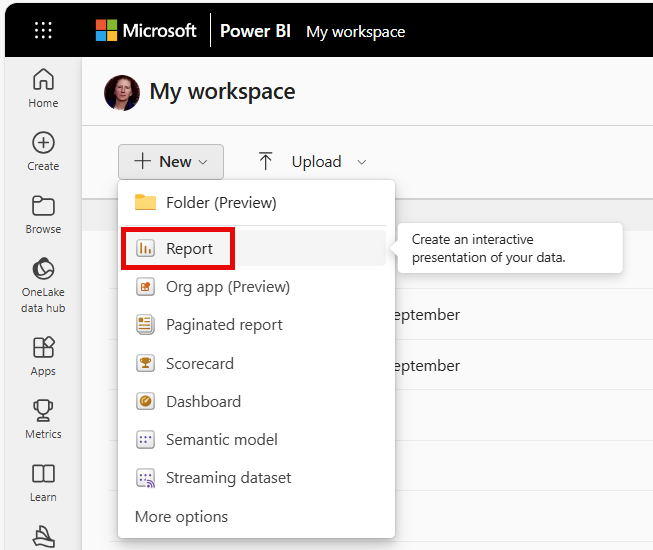The width and height of the screenshot is (653, 550).
Task: Choose Semantic model menu item
Action: pyautogui.click(x=256, y=440)
